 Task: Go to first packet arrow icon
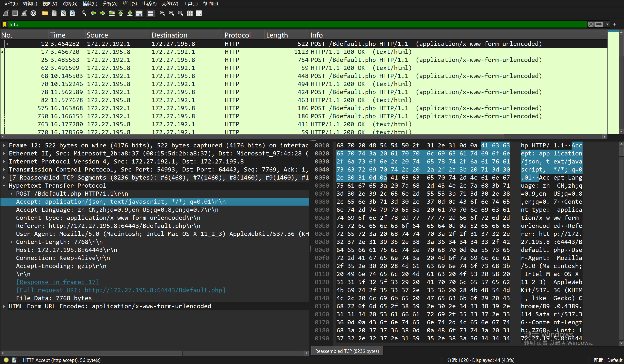[x=121, y=13]
